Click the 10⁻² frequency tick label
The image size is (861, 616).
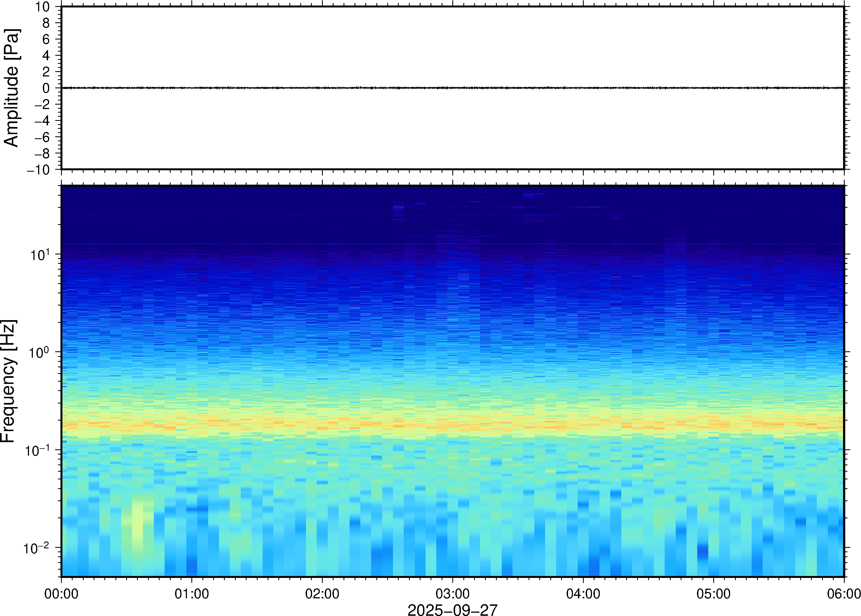[x=36, y=548]
